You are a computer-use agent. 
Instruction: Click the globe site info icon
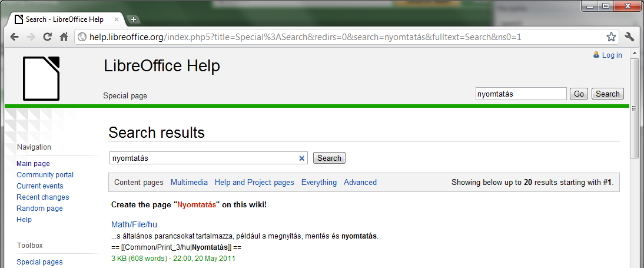(82, 38)
